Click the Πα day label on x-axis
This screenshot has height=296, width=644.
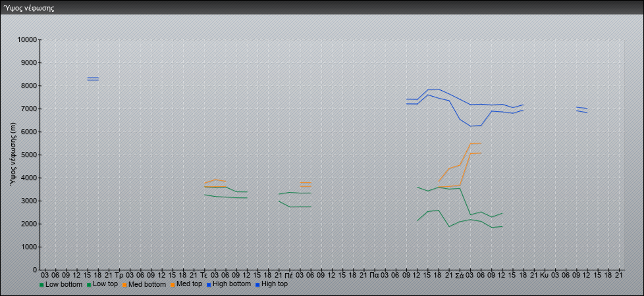click(374, 276)
